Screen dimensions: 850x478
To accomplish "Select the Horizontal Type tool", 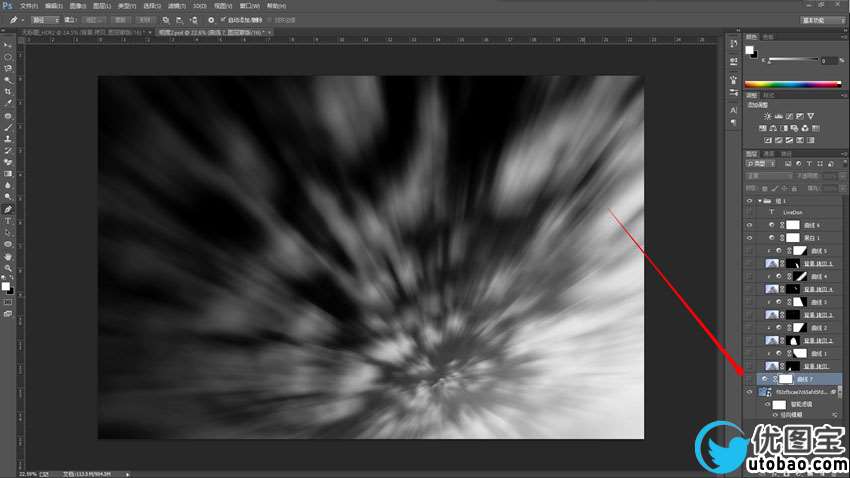I will click(x=8, y=221).
